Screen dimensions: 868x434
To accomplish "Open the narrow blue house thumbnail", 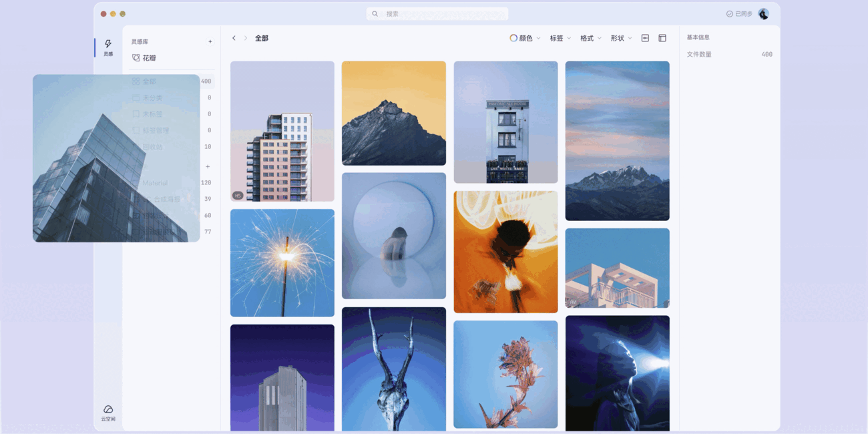I will tap(505, 122).
